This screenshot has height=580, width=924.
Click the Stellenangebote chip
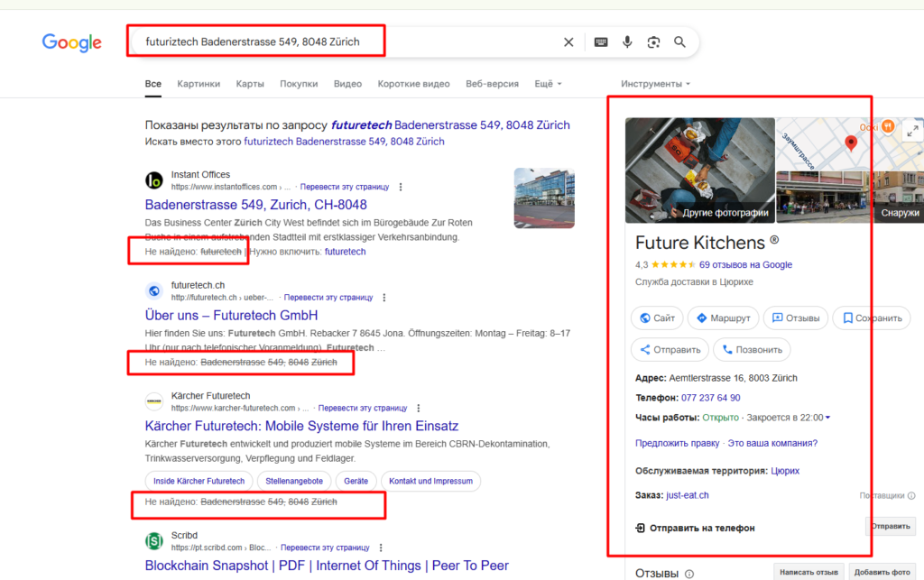(294, 481)
